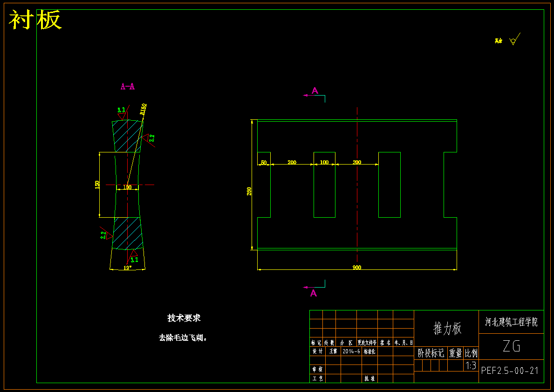Click the 标记 header cell

tap(316, 343)
